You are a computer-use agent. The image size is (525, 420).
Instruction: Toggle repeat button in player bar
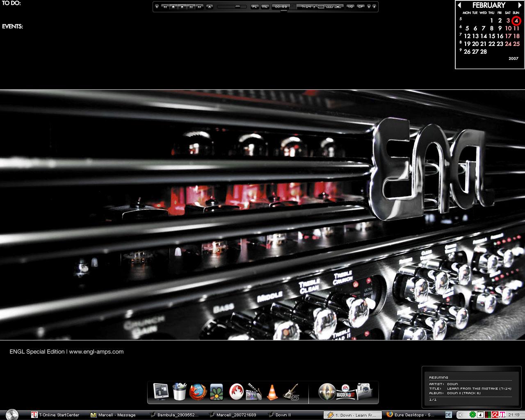click(321, 7)
